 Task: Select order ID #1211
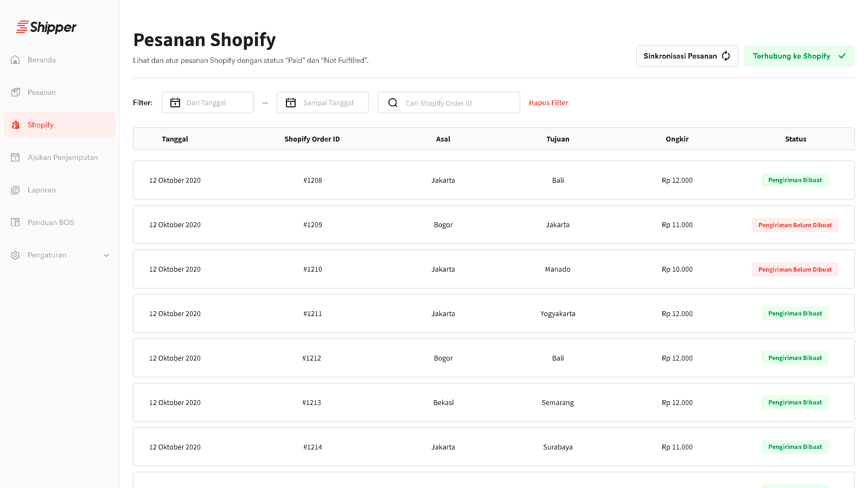click(x=312, y=313)
